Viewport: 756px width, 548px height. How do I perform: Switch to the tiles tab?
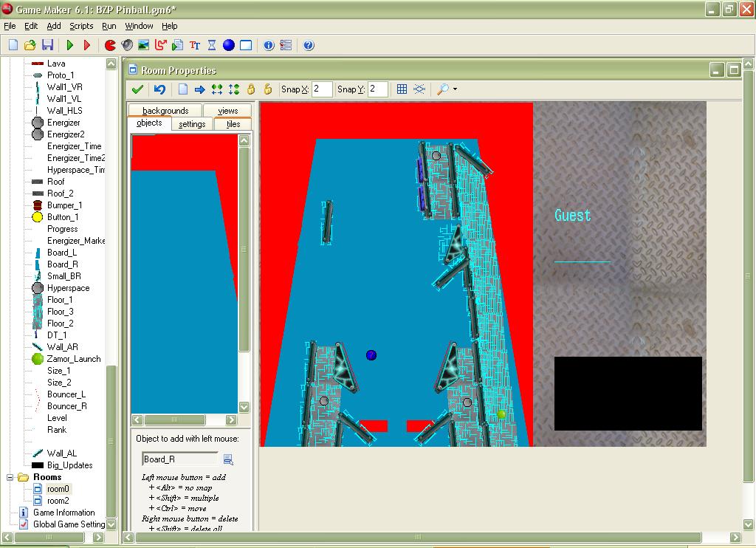click(x=233, y=124)
